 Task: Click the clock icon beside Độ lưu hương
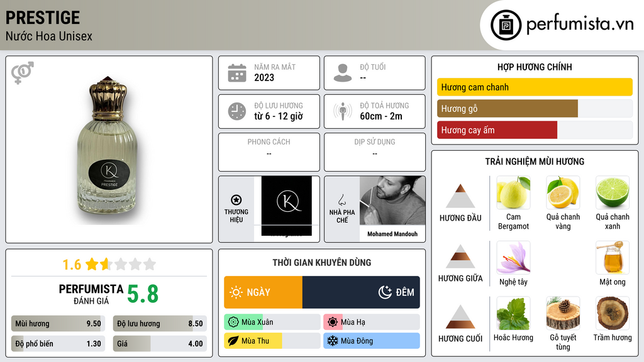point(237,111)
